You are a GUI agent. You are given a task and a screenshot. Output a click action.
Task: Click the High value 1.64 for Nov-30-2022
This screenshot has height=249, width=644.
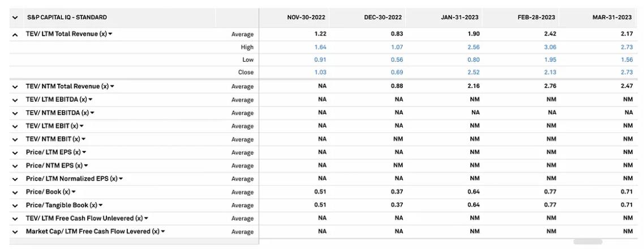click(320, 47)
